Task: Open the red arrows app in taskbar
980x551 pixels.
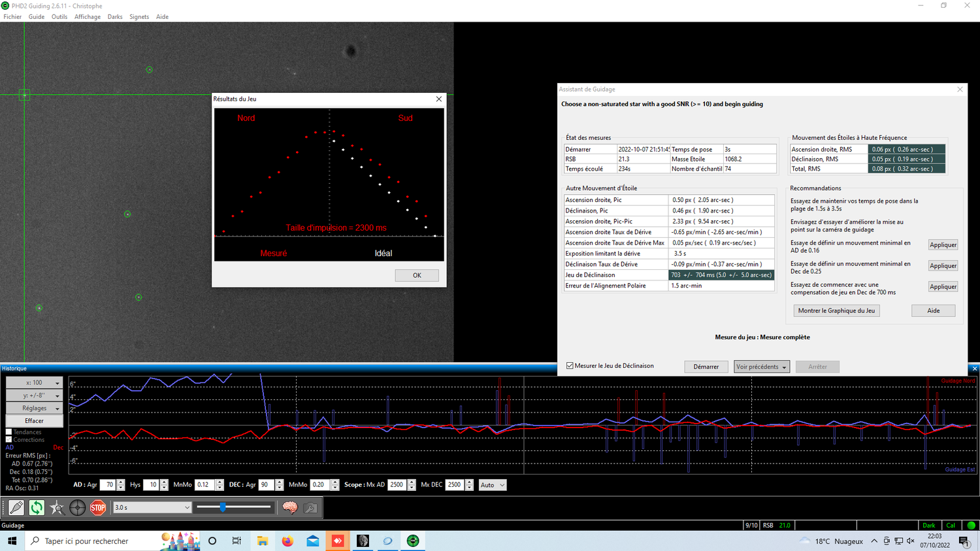Action: (x=338, y=541)
